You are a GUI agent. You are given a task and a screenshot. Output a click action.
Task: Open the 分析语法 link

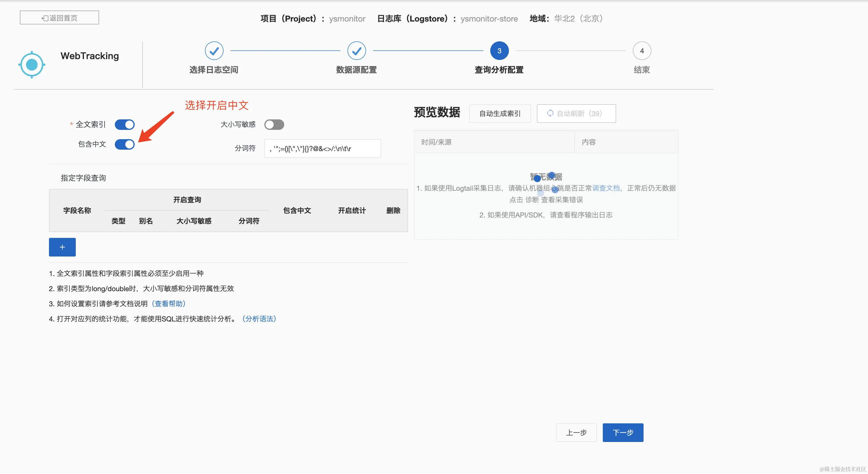click(x=259, y=319)
